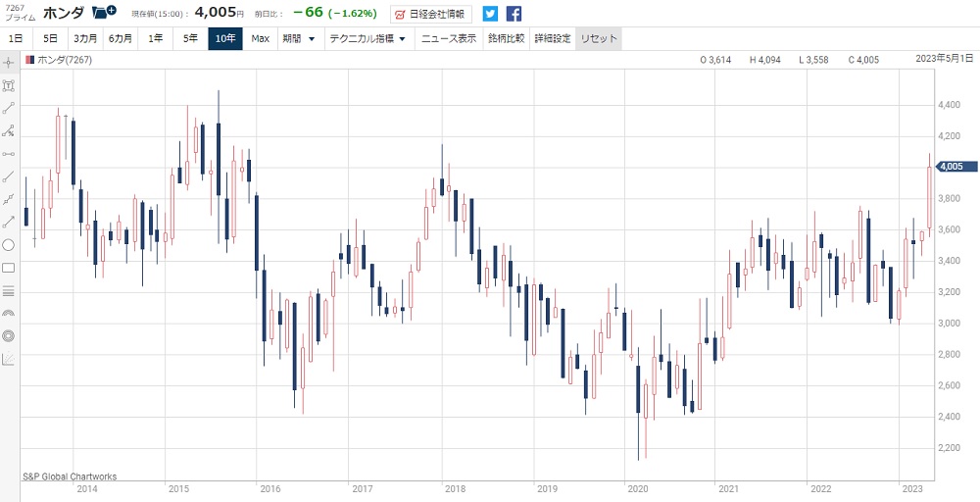
Task: Select the text annotation tool
Action: [x=9, y=85]
